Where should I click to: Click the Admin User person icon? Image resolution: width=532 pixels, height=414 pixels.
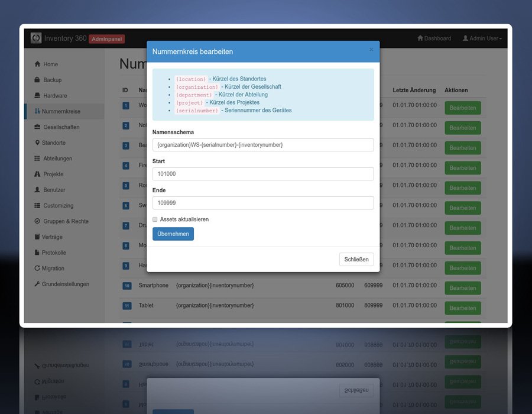tap(466, 38)
